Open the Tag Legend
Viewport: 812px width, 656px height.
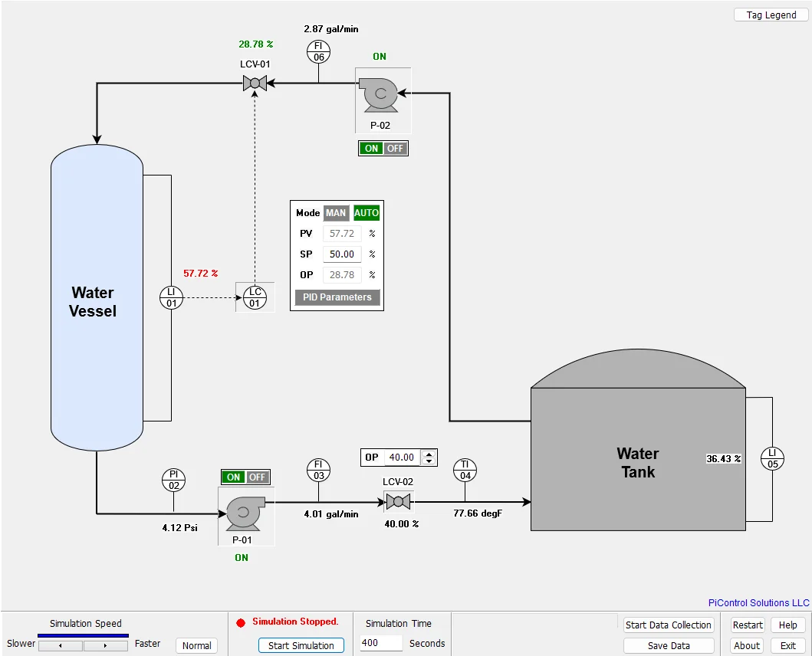pos(771,15)
